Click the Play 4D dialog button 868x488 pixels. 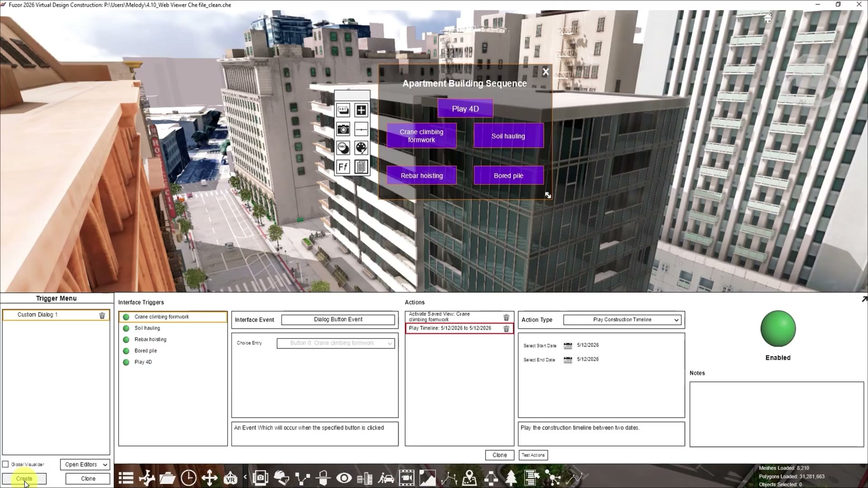(x=465, y=109)
